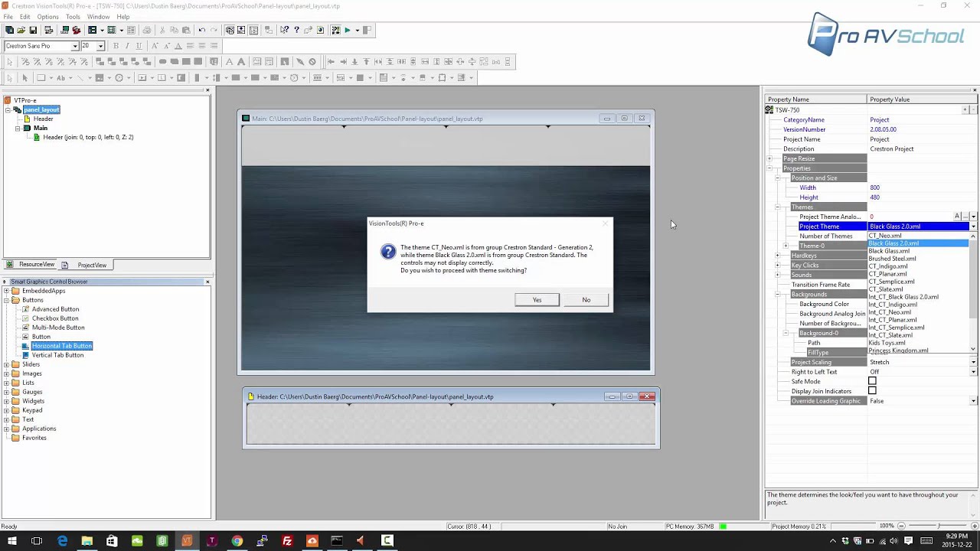This screenshot has width=980, height=551.
Task: Click the Paste clipboard icon
Action: (186, 30)
